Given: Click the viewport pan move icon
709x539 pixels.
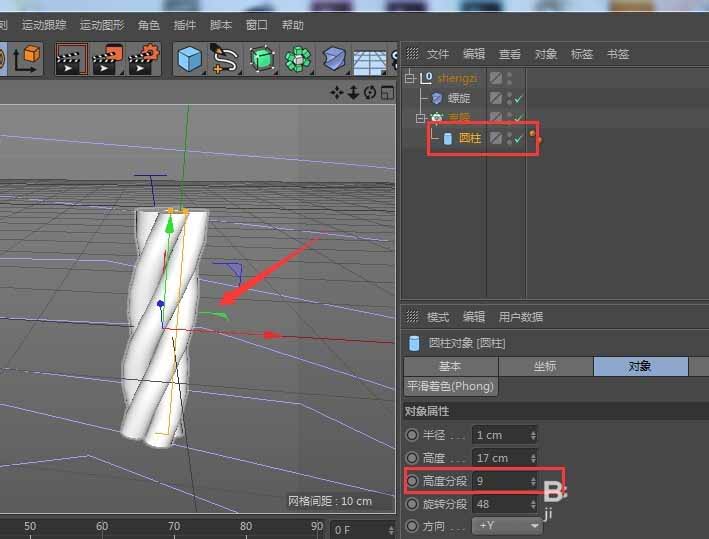Looking at the screenshot, I should 337,93.
